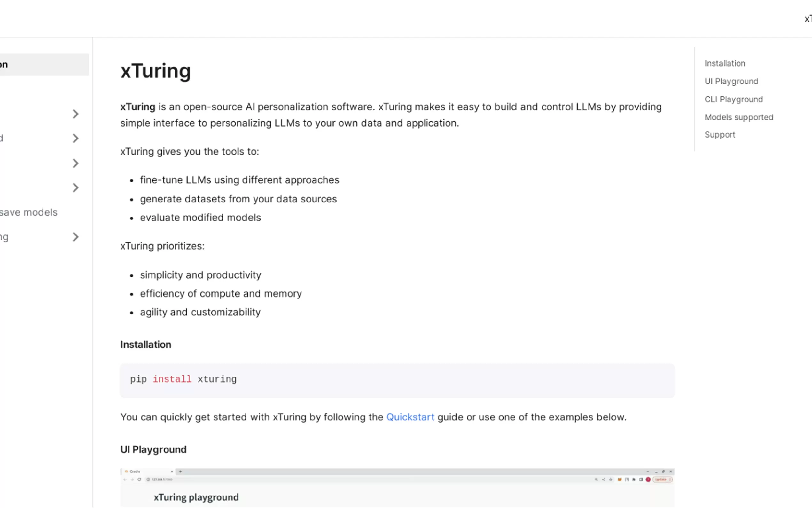Expand the topmost sidebar chevron arrow

(x=75, y=114)
